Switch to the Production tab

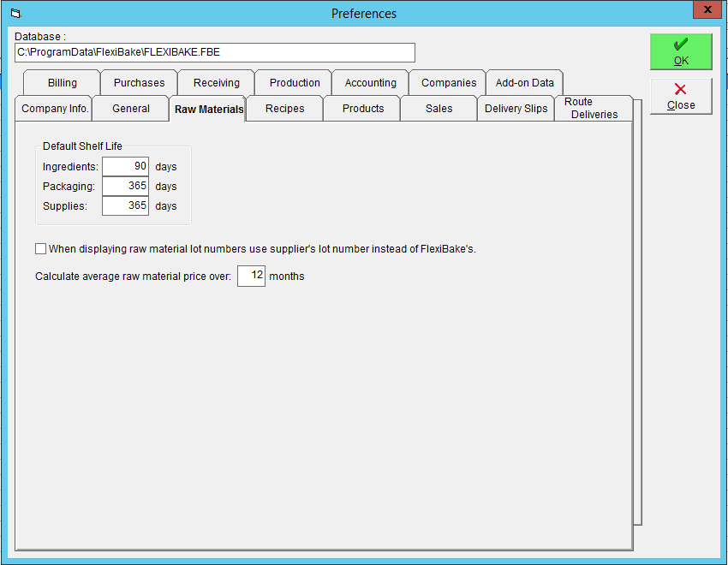click(x=295, y=82)
